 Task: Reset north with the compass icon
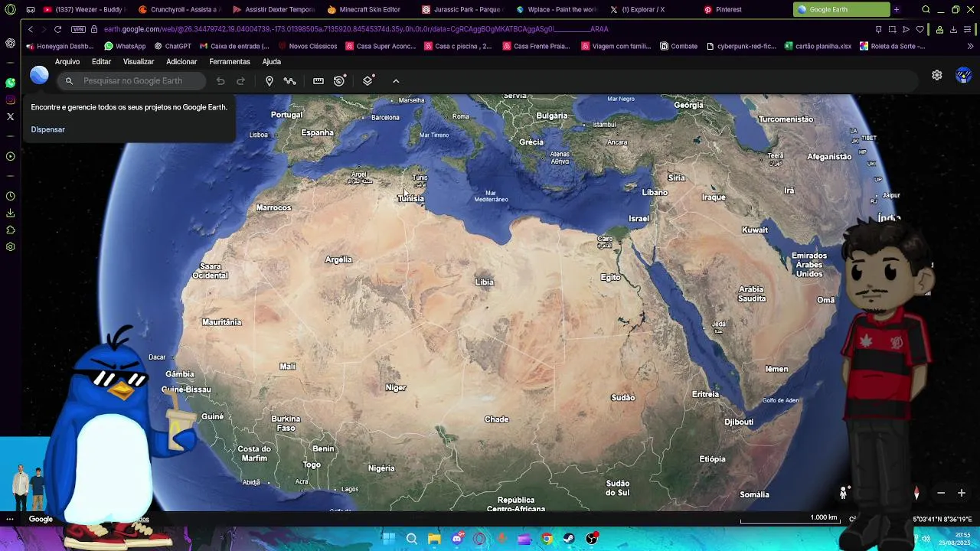(916, 493)
